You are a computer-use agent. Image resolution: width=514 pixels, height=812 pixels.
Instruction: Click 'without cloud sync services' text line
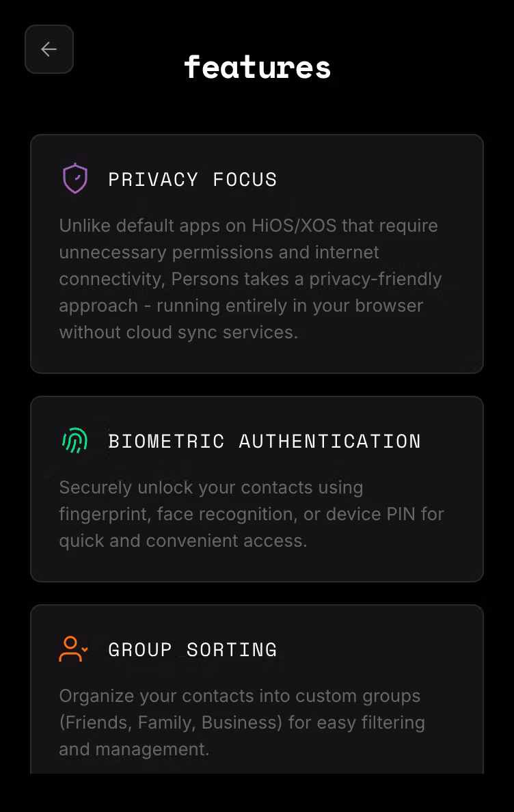point(178,332)
